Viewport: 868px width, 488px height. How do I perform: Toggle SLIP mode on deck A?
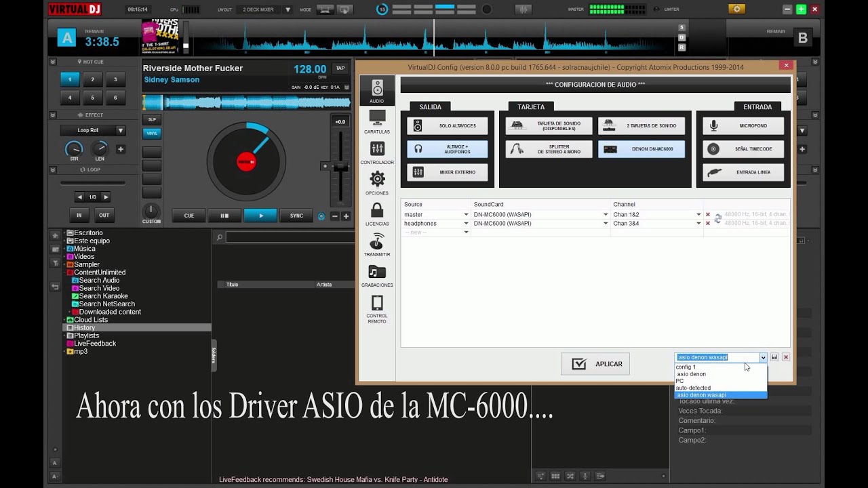tap(152, 119)
